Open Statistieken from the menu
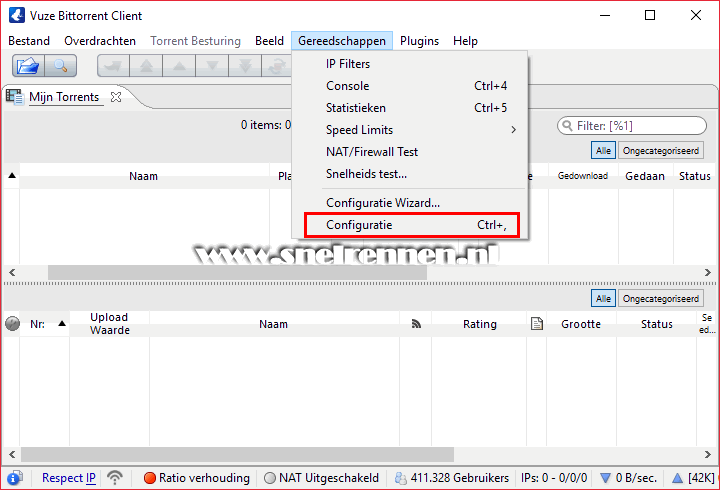The height and width of the screenshot is (490, 720). [410, 108]
